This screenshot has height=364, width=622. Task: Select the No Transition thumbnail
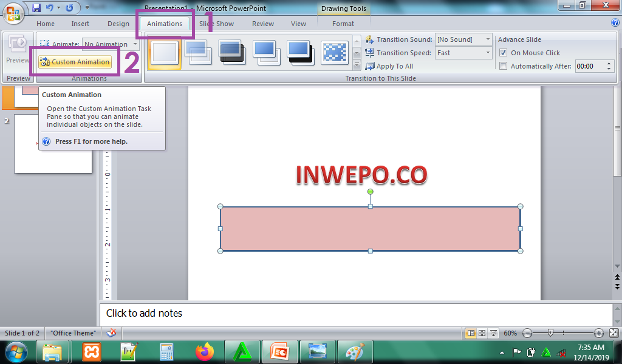coord(164,52)
